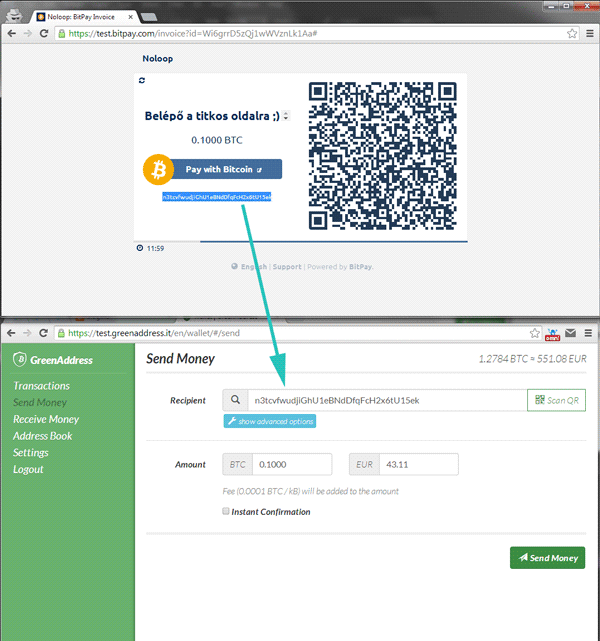The width and height of the screenshot is (600, 641).
Task: Bookmark the BitPay page with the star icon
Action: (x=572, y=34)
